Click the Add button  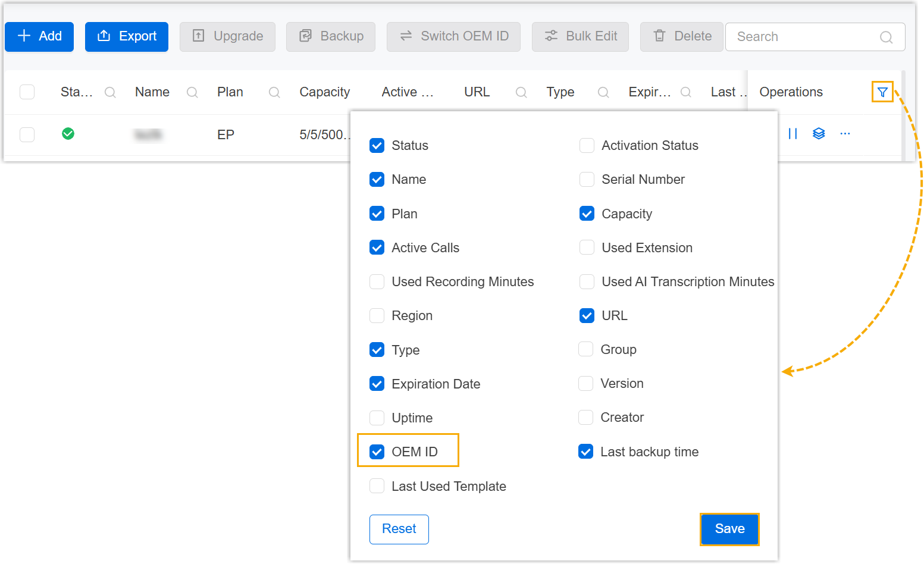[39, 37]
